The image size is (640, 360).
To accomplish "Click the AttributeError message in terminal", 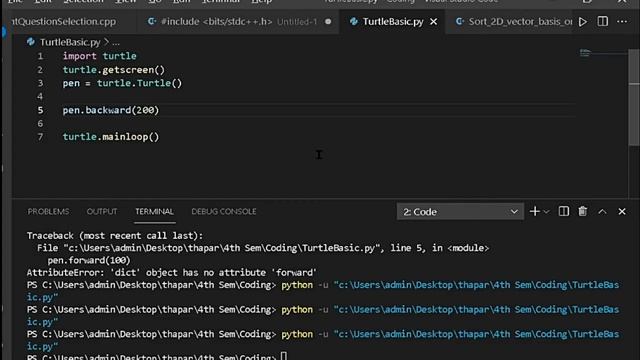I will 171,272.
